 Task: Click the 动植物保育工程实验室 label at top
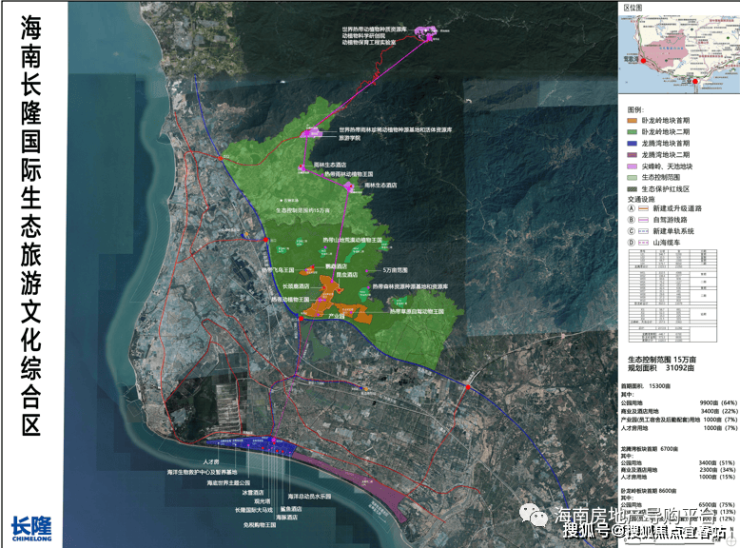coord(369,42)
